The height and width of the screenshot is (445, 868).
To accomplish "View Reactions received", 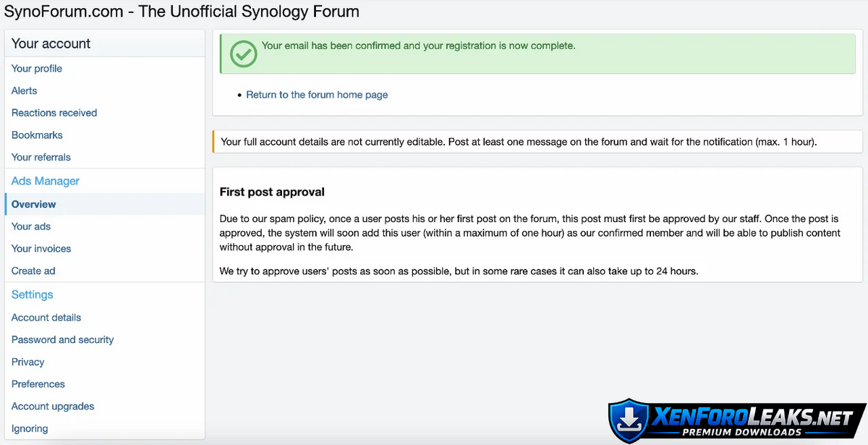I will coord(54,113).
